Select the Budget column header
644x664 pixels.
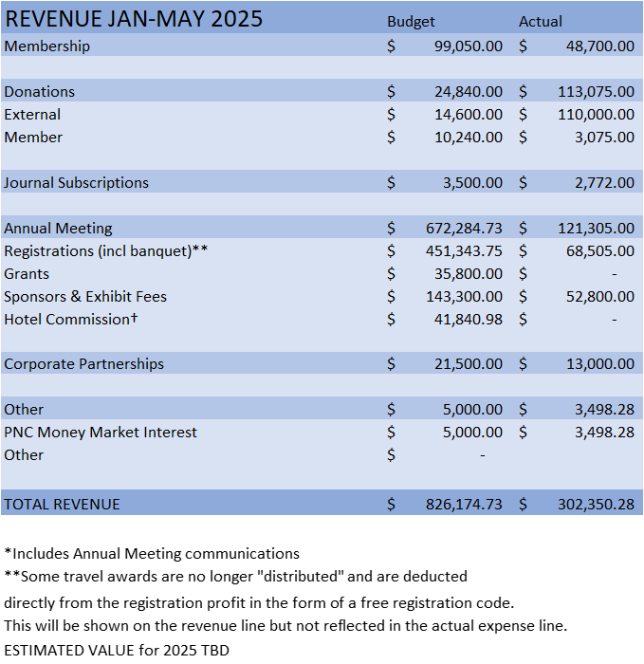(411, 21)
